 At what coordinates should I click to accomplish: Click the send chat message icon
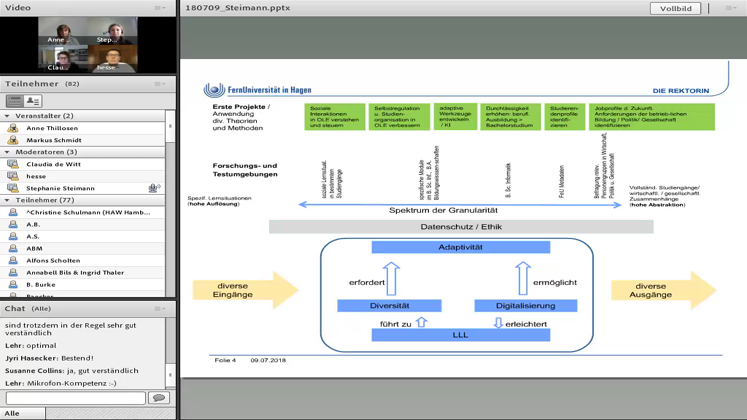[x=158, y=398]
